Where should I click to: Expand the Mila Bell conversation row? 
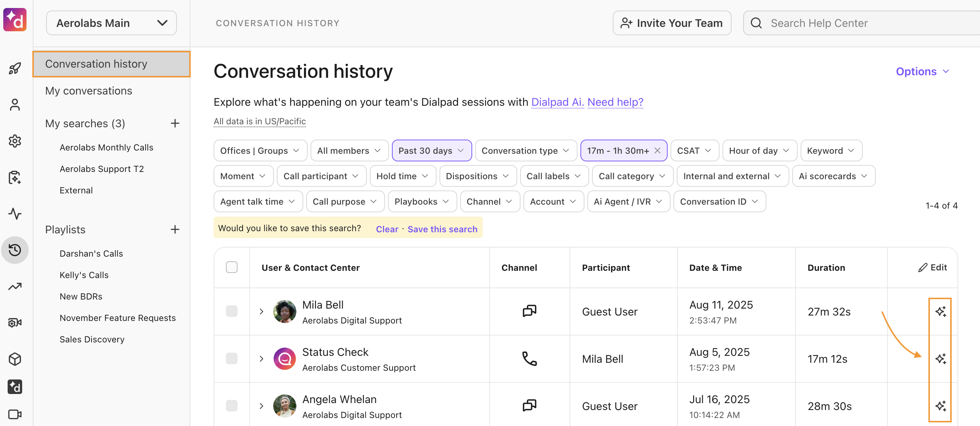click(262, 312)
